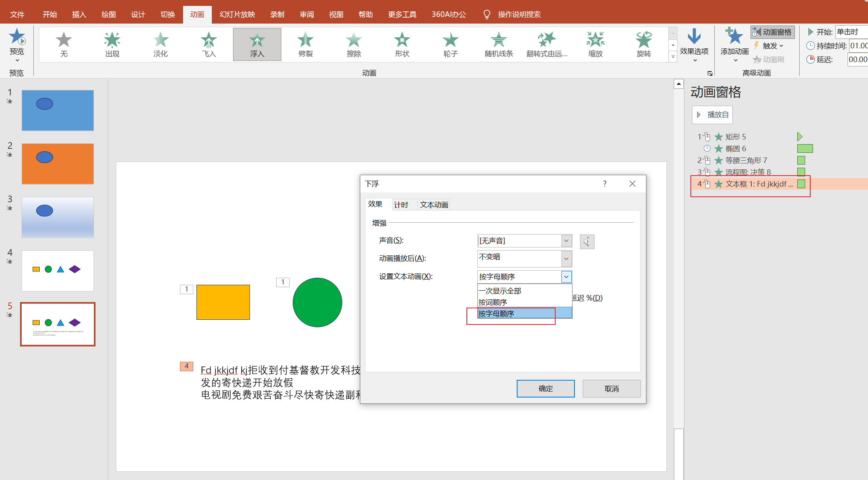868x480 pixels.
Task: Open the 效果选项 effect options menu
Action: 694,44
